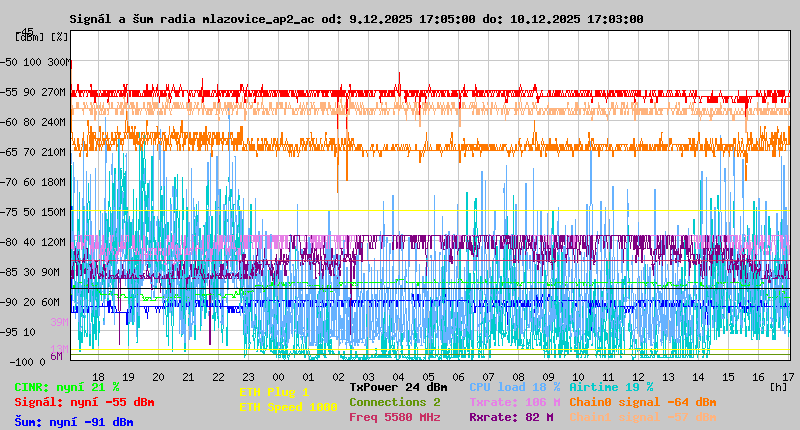Click the CINR legend label

[x=67, y=387]
